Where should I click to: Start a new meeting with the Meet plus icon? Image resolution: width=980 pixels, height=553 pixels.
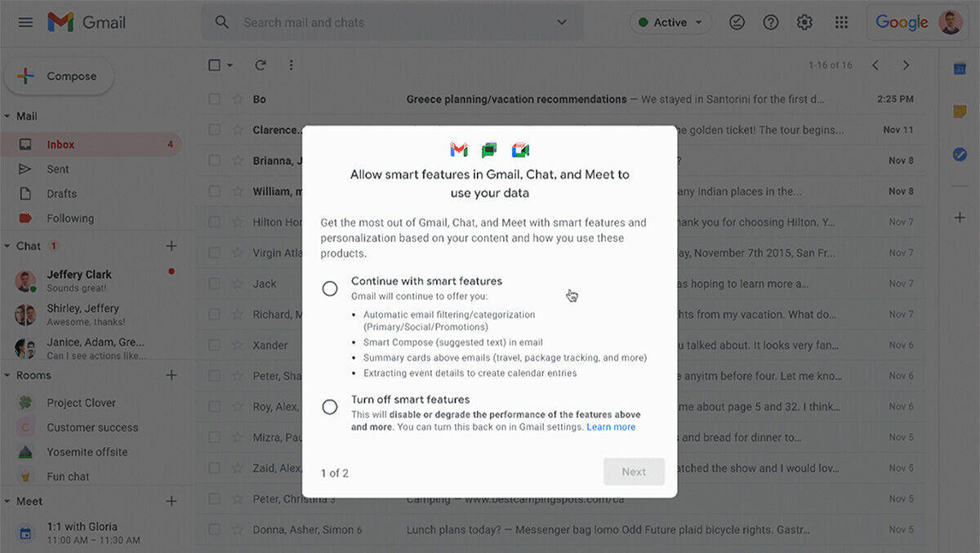171,501
